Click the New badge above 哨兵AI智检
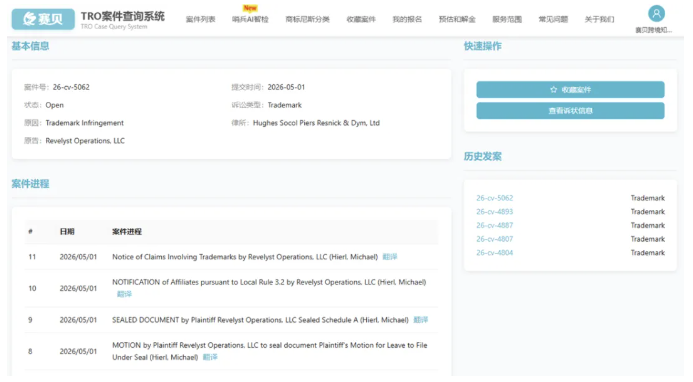693x382 pixels. pos(250,8)
